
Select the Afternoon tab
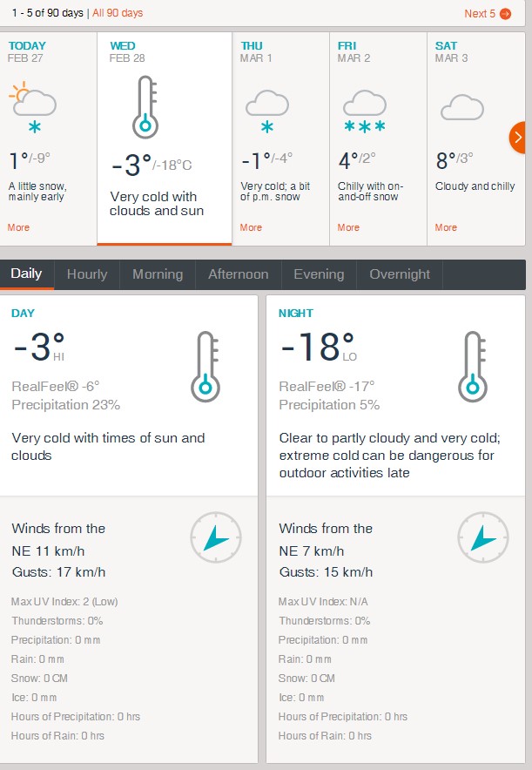point(238,274)
